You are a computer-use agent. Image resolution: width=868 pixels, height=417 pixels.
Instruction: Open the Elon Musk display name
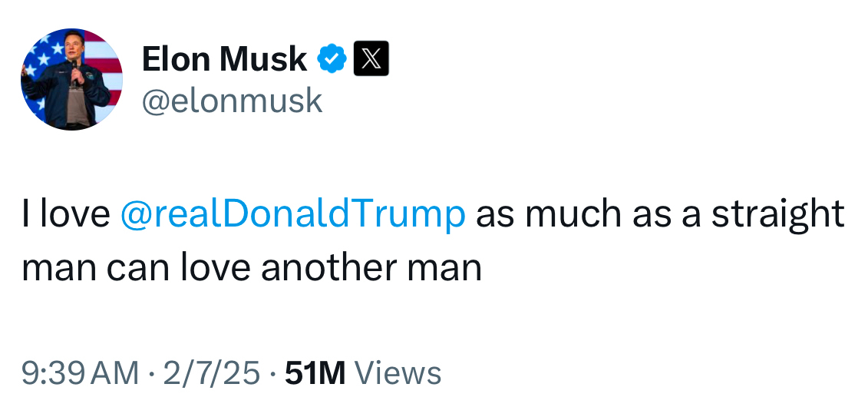click(224, 59)
